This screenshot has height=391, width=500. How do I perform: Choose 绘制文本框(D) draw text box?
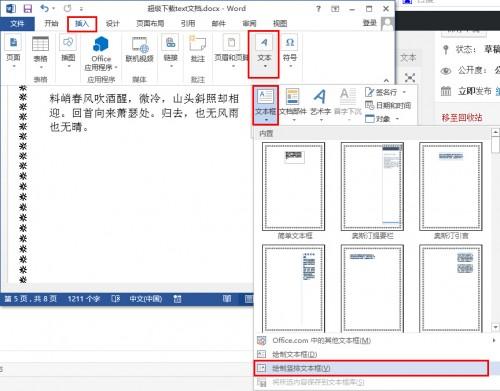[376, 354]
